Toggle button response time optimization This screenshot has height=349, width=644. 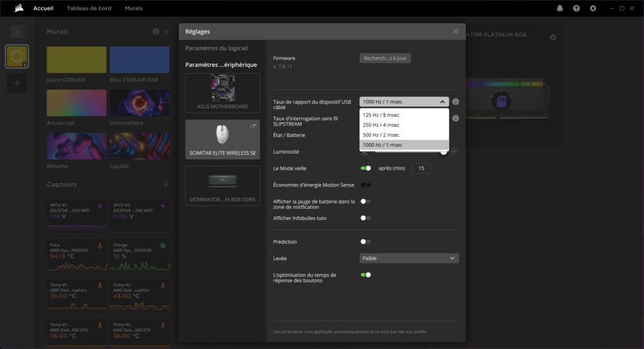(366, 275)
